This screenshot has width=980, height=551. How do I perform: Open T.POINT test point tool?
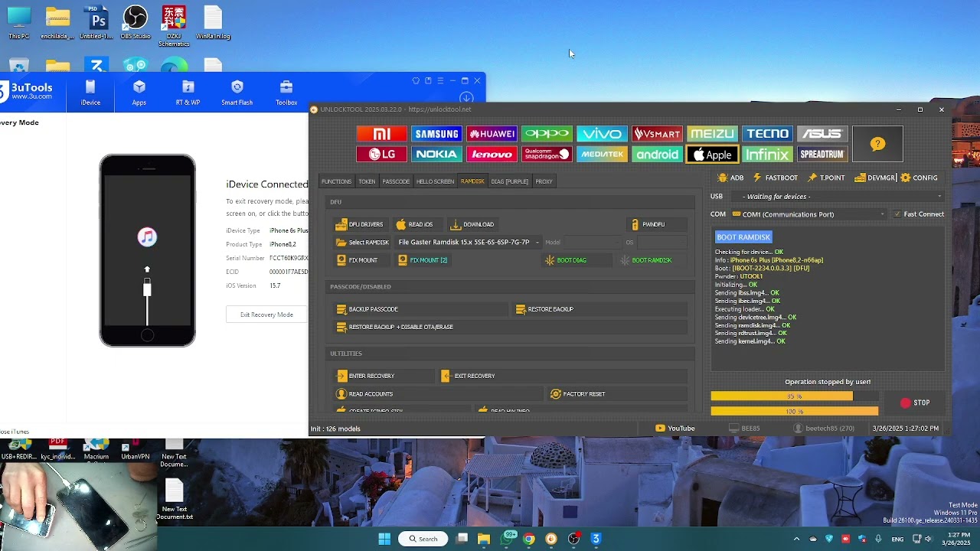pyautogui.click(x=826, y=178)
